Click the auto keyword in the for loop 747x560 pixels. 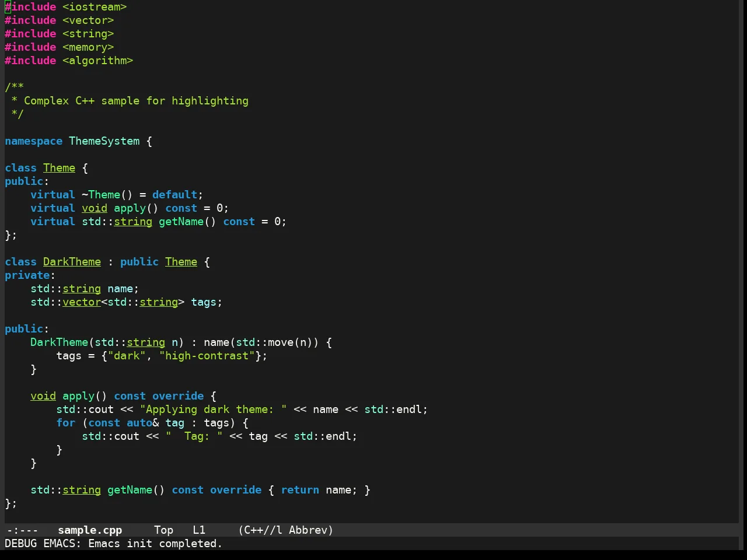(139, 423)
